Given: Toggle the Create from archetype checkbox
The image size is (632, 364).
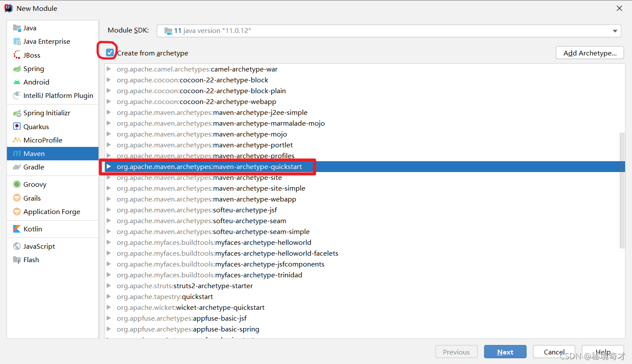Looking at the screenshot, I should [110, 52].
